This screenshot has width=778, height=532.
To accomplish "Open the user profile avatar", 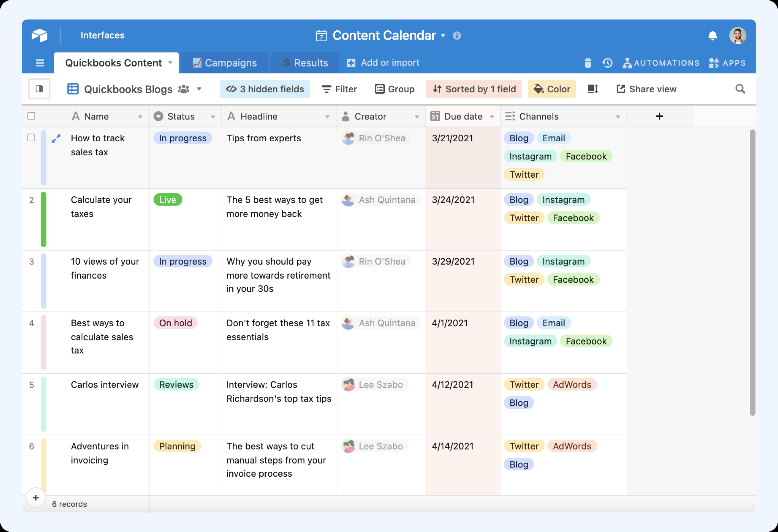I will (738, 36).
